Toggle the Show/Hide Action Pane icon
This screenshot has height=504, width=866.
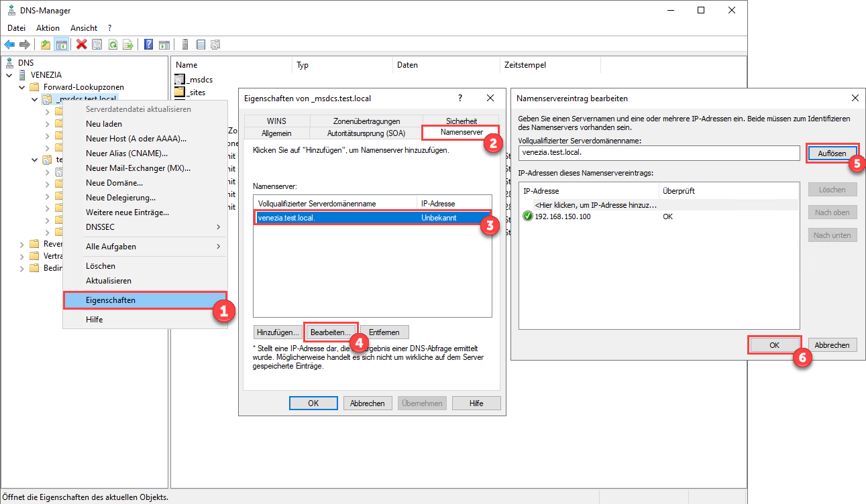164,44
